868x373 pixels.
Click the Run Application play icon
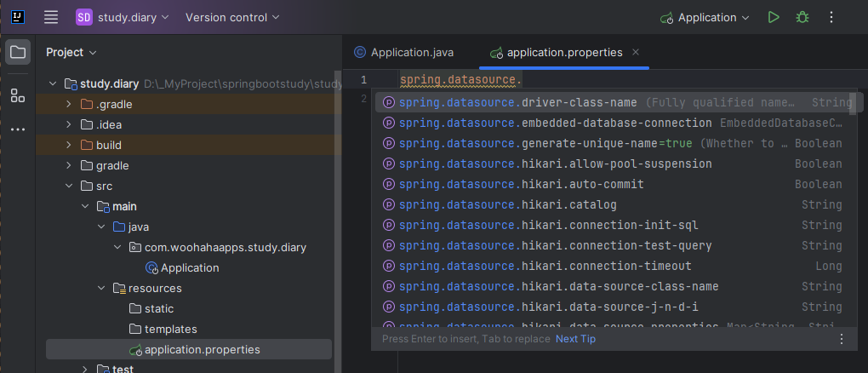pyautogui.click(x=773, y=17)
